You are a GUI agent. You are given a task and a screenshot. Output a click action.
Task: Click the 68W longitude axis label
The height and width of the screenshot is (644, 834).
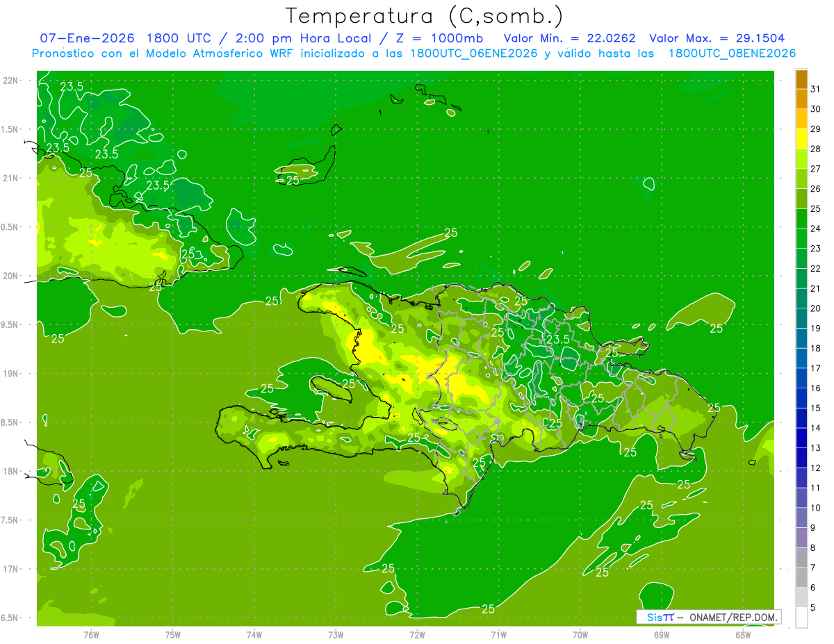[743, 634]
